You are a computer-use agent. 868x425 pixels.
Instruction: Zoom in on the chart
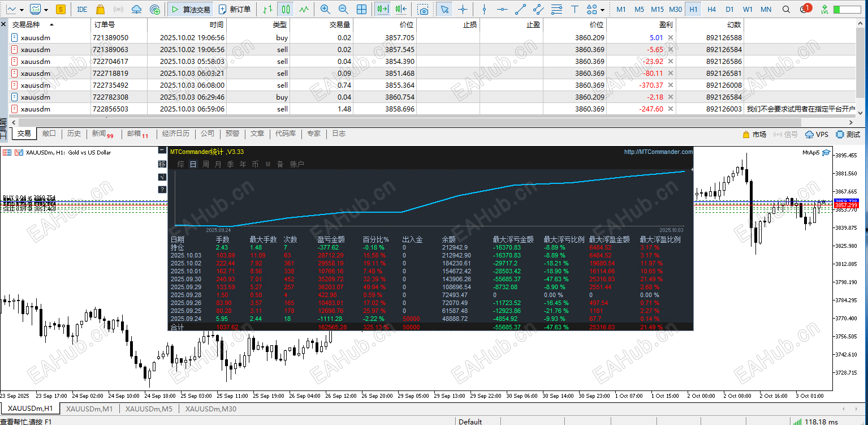point(325,9)
